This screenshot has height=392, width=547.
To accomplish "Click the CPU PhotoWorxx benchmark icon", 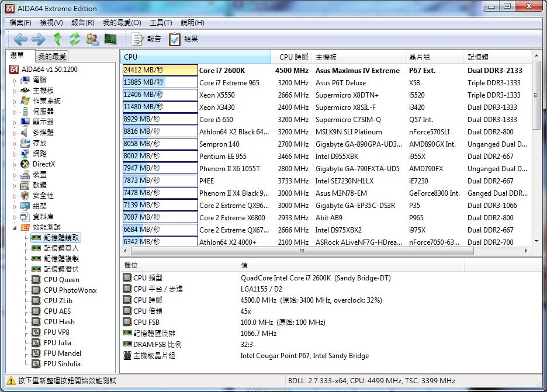I will (36, 290).
